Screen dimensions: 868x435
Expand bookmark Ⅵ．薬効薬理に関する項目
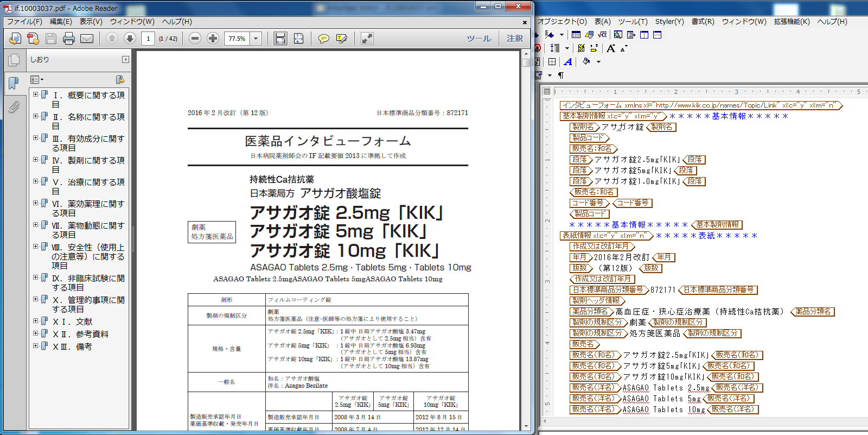pyautogui.click(x=35, y=203)
